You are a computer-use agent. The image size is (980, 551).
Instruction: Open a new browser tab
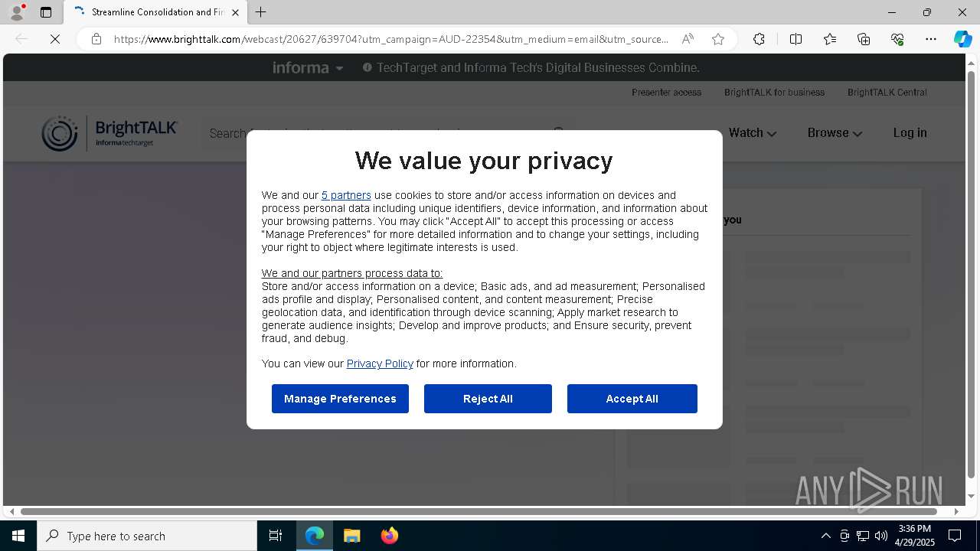pyautogui.click(x=261, y=12)
